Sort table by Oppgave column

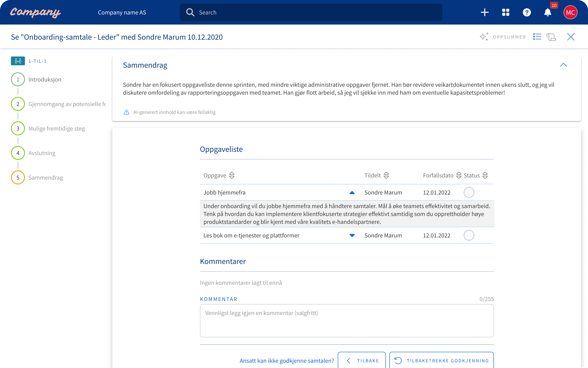point(232,175)
